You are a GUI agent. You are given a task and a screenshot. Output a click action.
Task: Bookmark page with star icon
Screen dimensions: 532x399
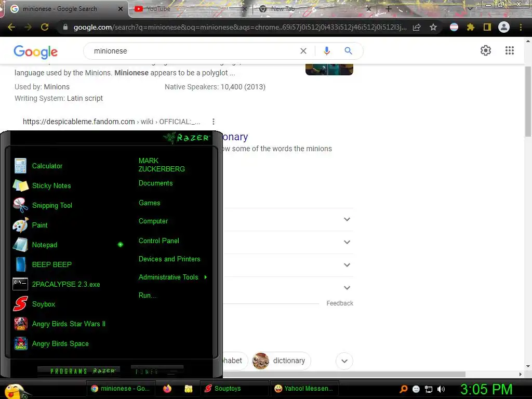click(x=433, y=27)
